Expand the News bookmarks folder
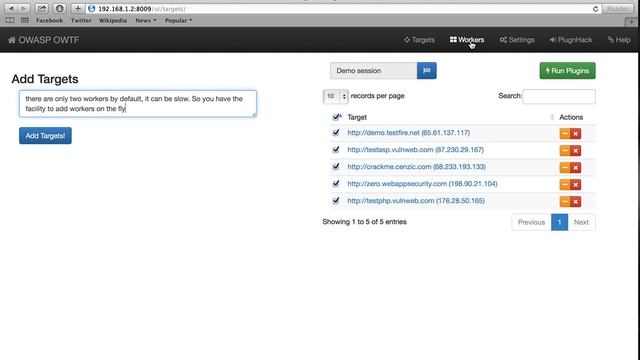Screen dimensions: 640x360 [146, 20]
